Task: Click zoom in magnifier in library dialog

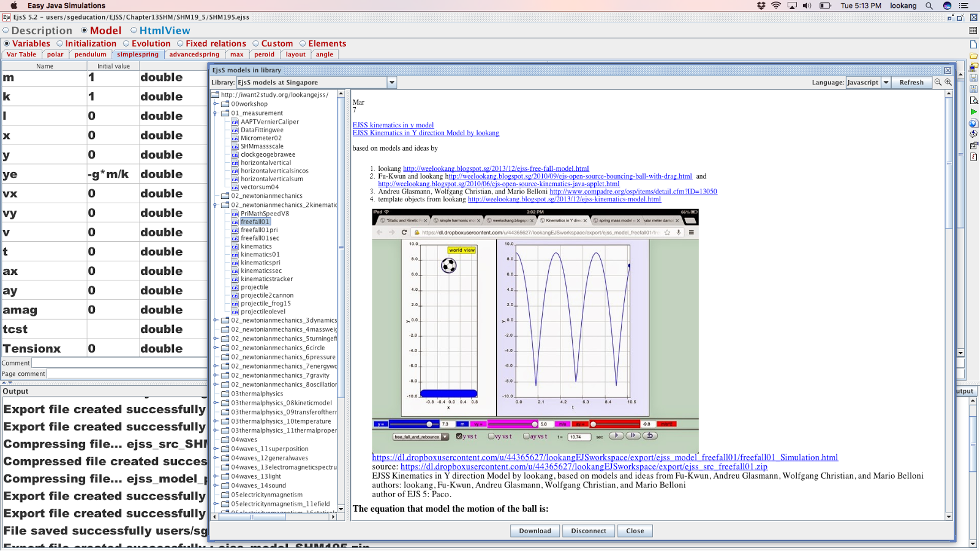Action: pyautogui.click(x=948, y=83)
